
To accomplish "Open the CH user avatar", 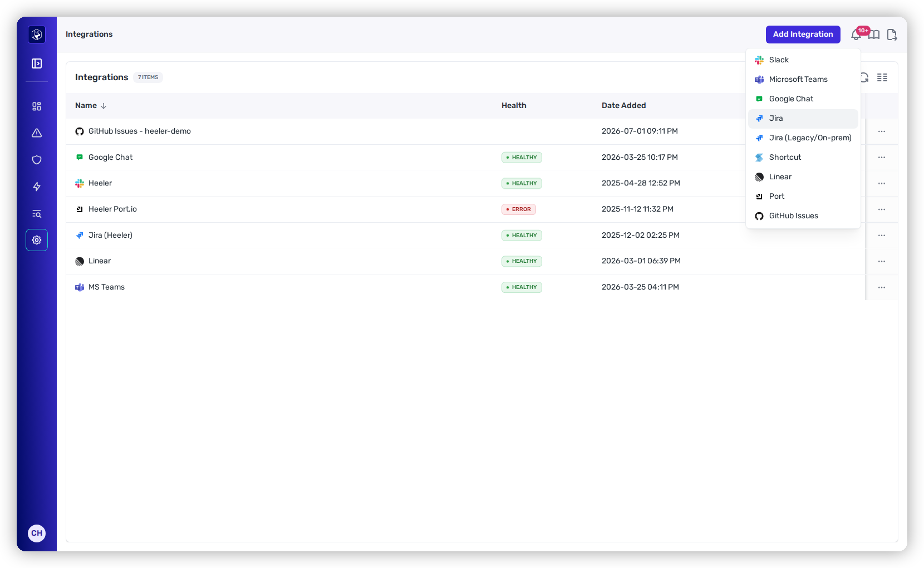I will click(x=37, y=533).
